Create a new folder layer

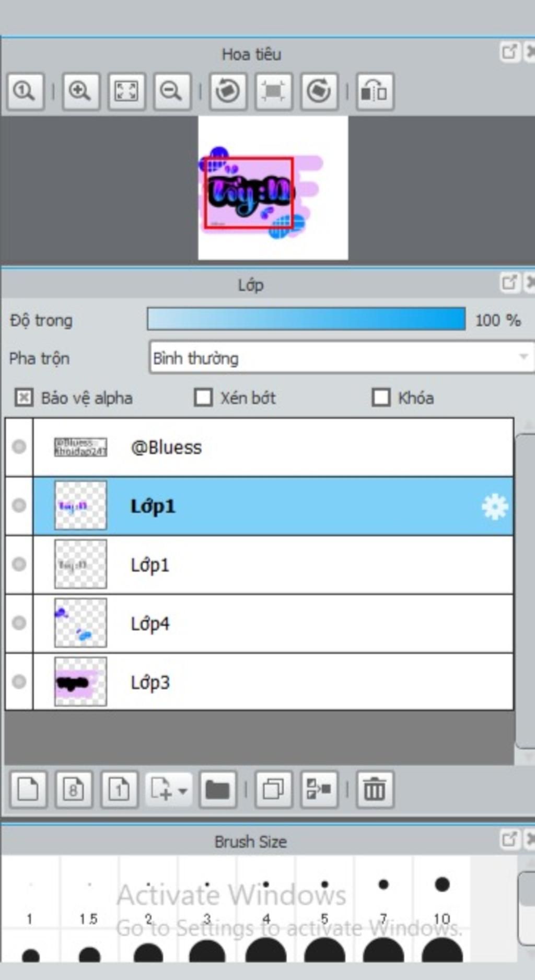[217, 789]
